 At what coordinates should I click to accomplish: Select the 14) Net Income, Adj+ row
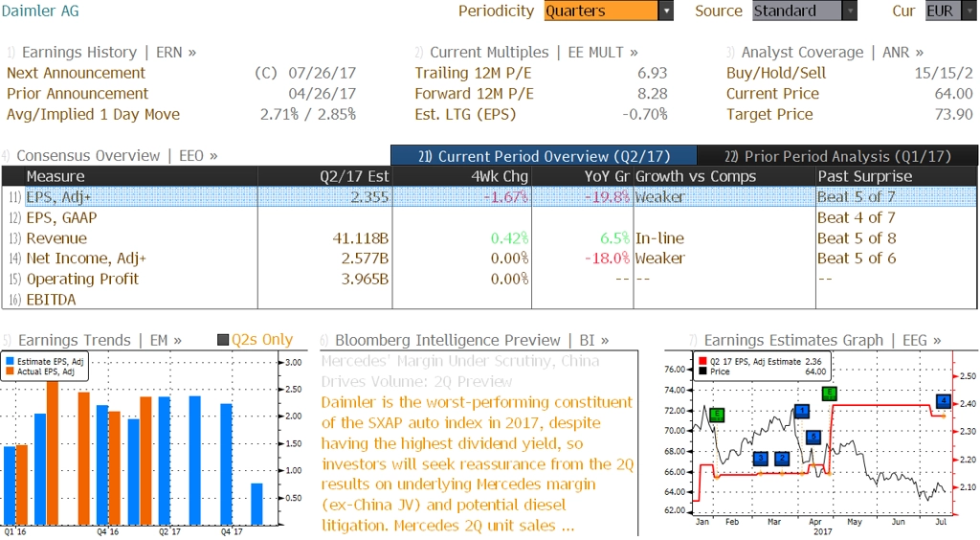489,259
